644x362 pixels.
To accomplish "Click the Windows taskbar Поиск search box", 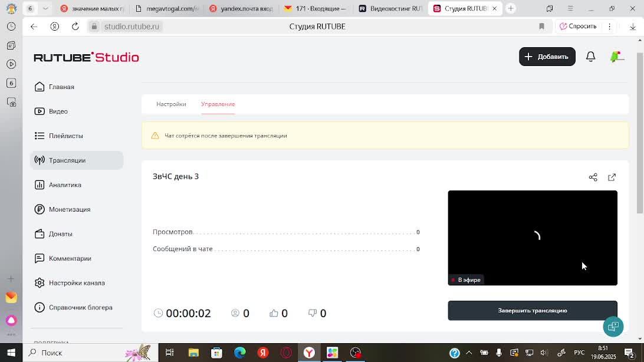I will point(90,353).
